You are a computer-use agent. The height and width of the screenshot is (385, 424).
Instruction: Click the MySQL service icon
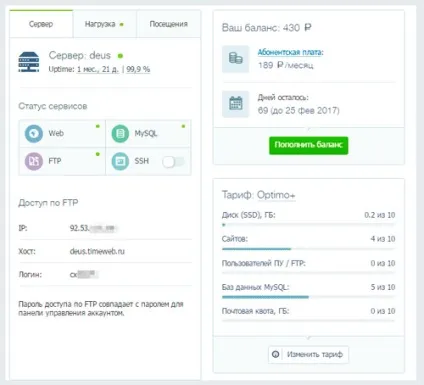[x=120, y=134]
